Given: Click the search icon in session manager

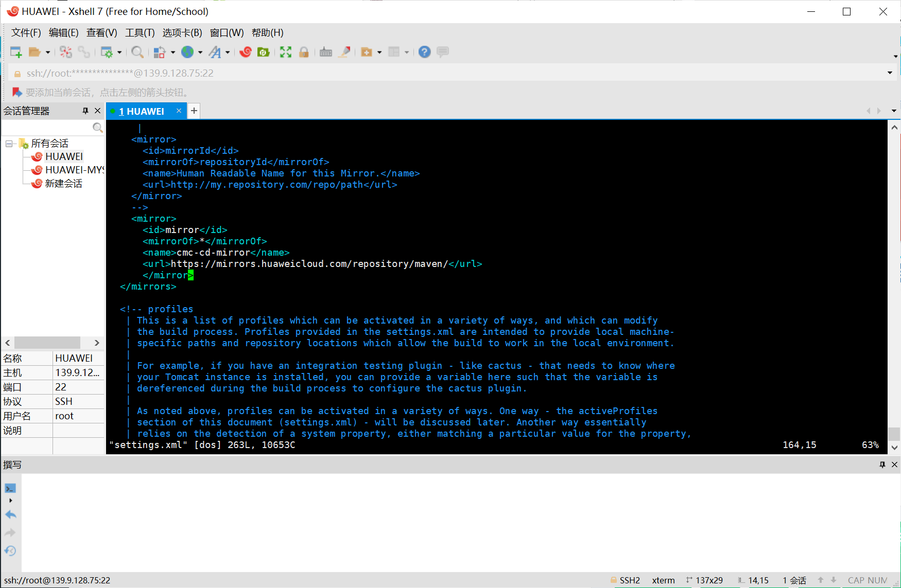Looking at the screenshot, I should (97, 128).
